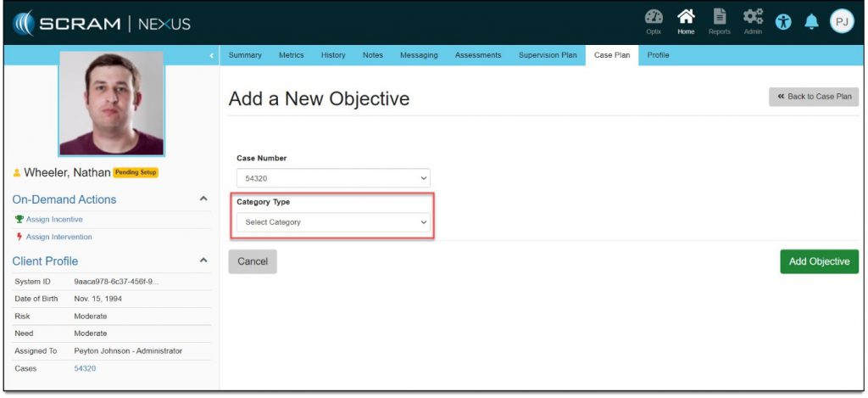Click Nathan Wheeler's profile photo
The height and width of the screenshot is (398, 868).
coord(111,104)
